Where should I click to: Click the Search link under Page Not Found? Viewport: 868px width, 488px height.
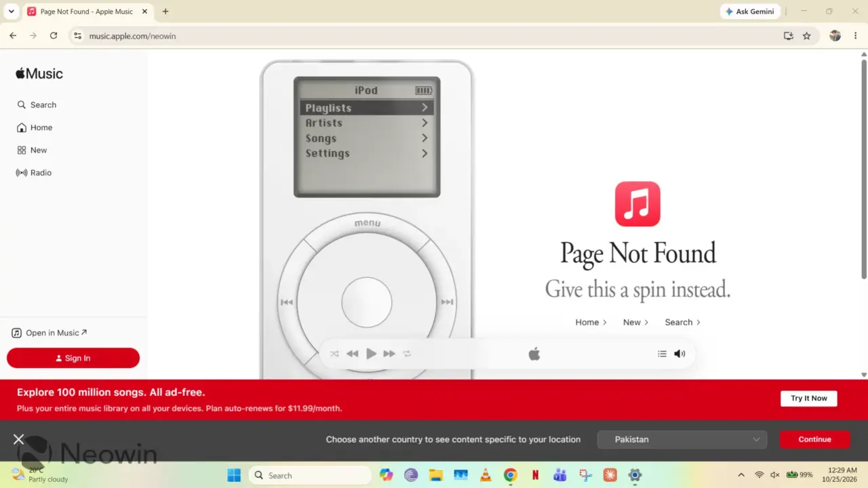click(x=682, y=323)
